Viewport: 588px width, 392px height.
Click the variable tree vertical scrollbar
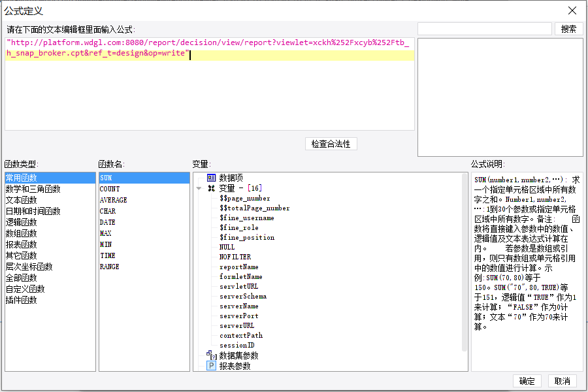[x=465, y=263]
